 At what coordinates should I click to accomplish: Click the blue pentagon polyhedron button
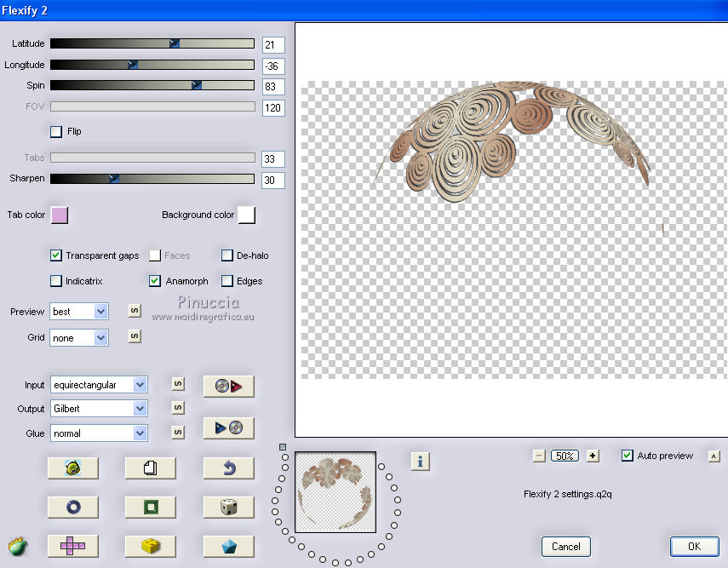click(x=228, y=546)
